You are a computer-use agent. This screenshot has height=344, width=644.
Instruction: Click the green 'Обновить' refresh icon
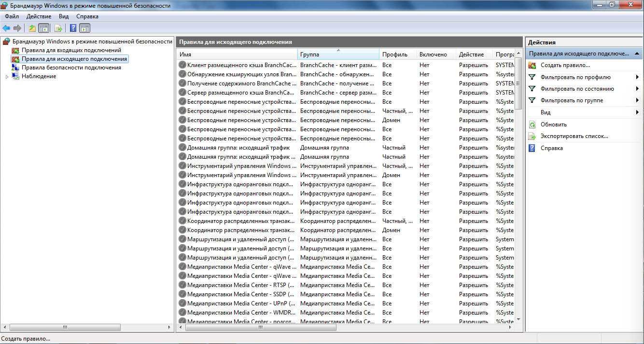pyautogui.click(x=532, y=124)
